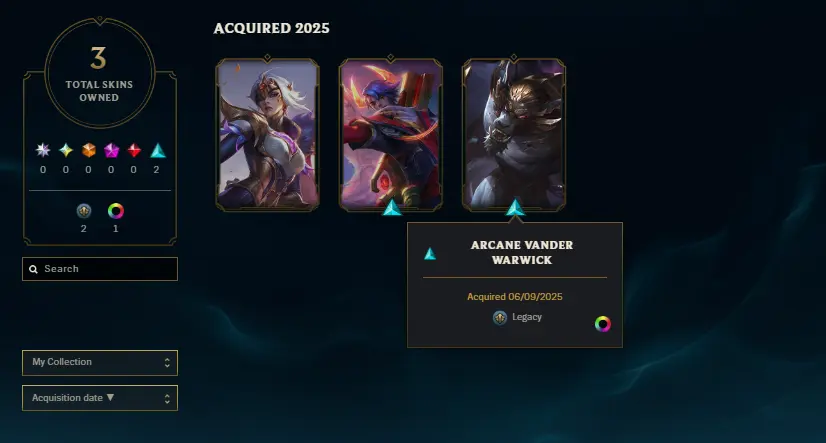826x443 pixels.
Task: Open the My Collection dropdown
Action: 100,362
